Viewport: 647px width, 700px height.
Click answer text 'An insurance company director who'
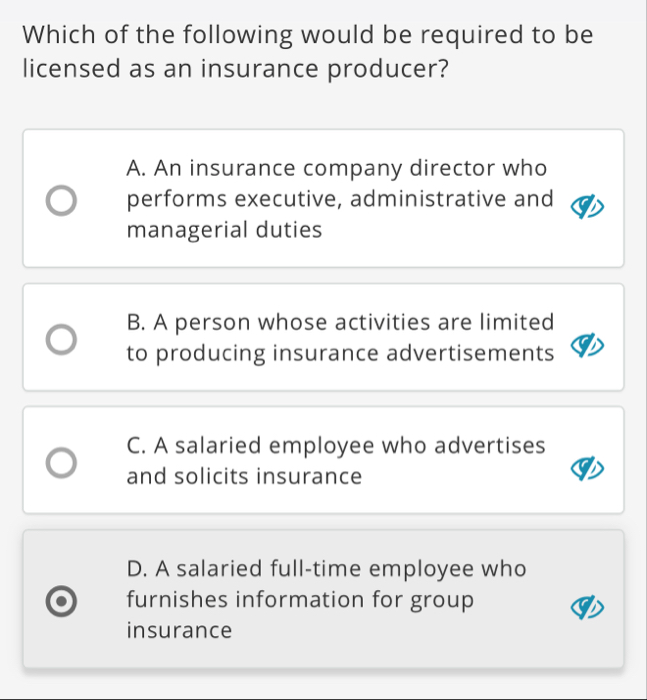pyautogui.click(x=337, y=167)
